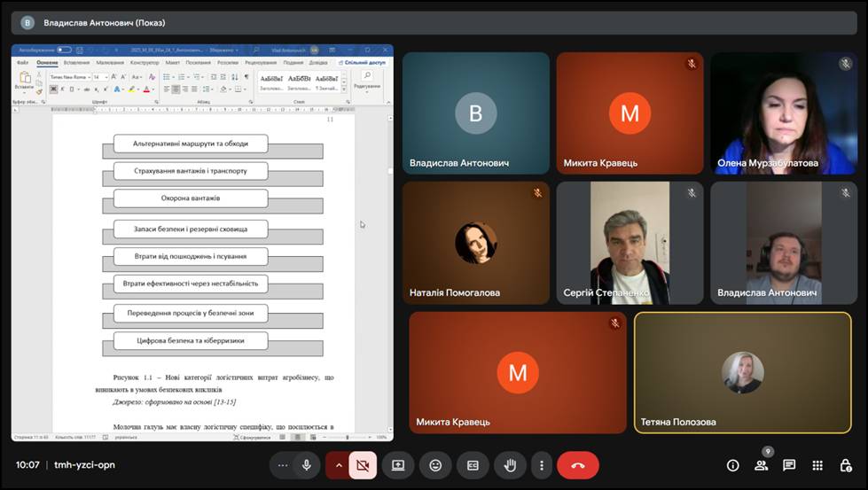Switch to the Вставлення ribbon tab

[x=76, y=63]
